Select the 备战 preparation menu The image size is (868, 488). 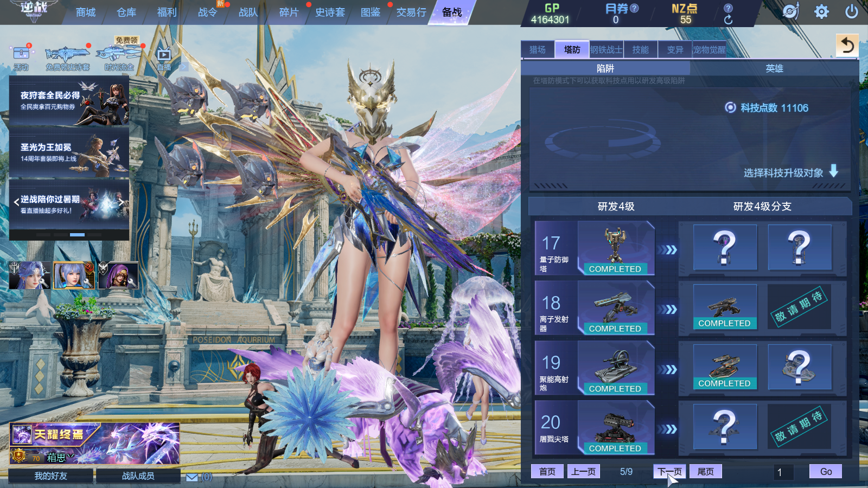(x=451, y=12)
